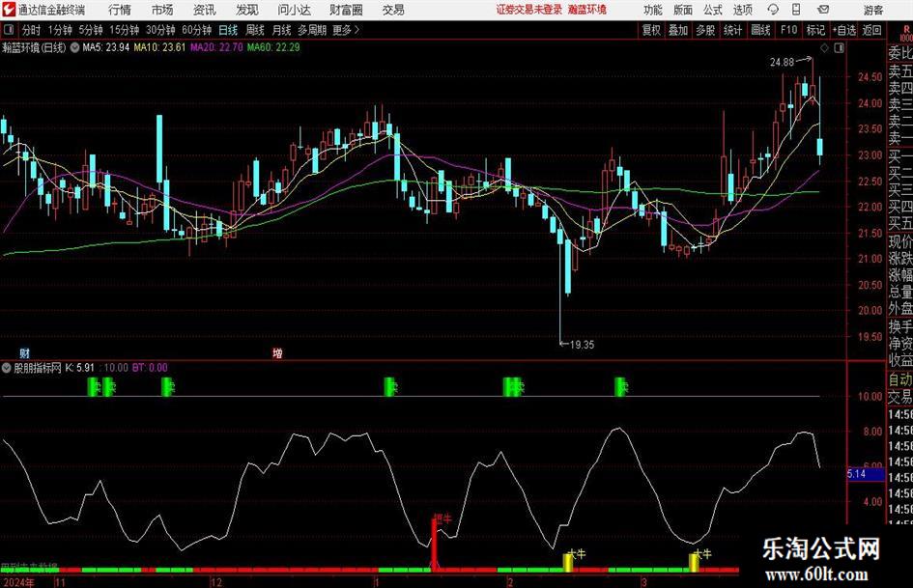The image size is (913, 588).
Task: Click the 2024年 date label on time axis
Action: click(18, 582)
